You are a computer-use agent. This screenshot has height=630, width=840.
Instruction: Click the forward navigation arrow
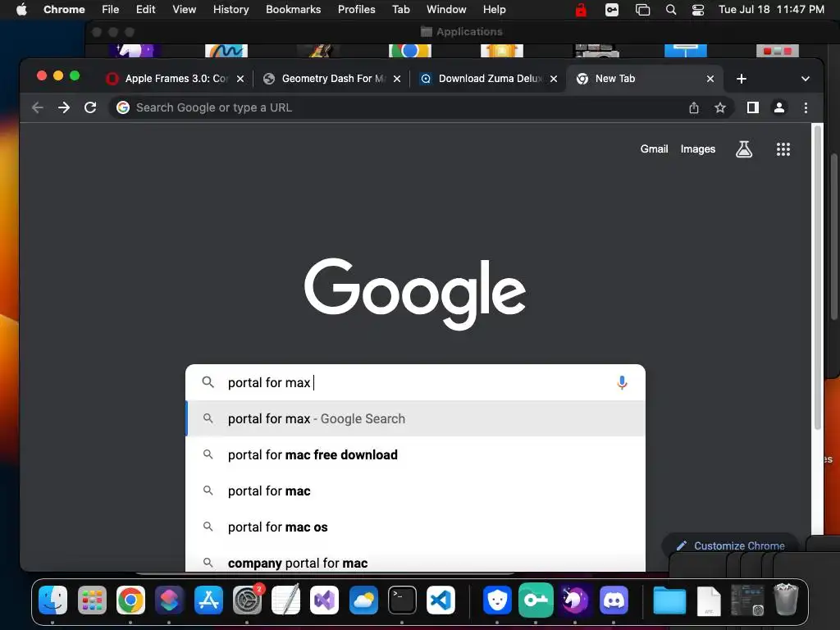point(64,107)
